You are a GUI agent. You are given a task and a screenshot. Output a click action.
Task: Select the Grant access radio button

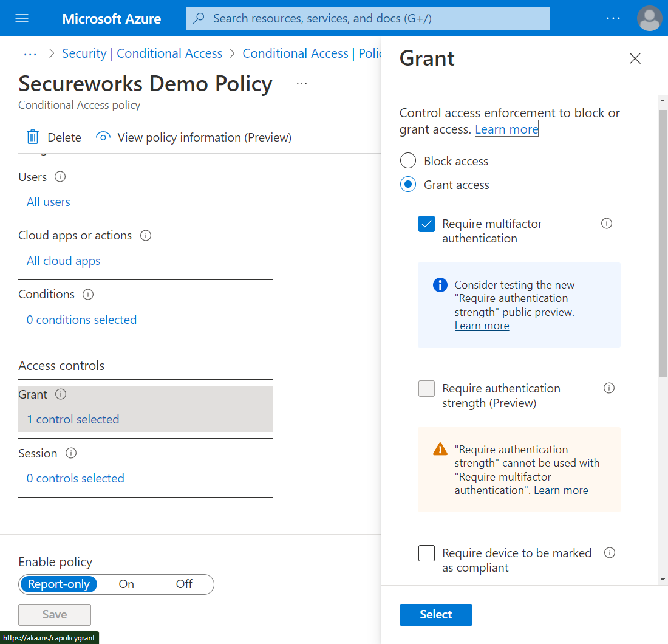(407, 185)
